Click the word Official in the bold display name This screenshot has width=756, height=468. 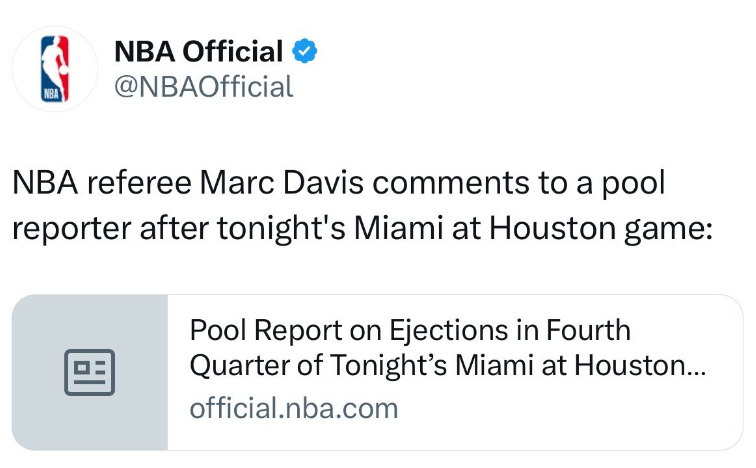click(232, 51)
